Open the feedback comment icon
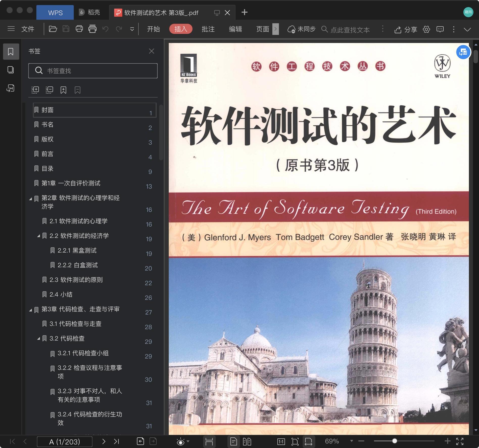The image size is (479, 448). pos(440,29)
